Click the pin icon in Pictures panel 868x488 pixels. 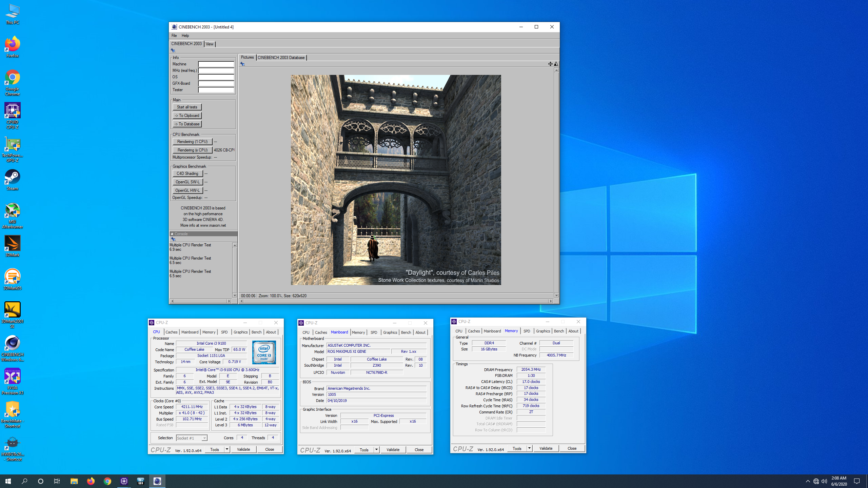(242, 64)
